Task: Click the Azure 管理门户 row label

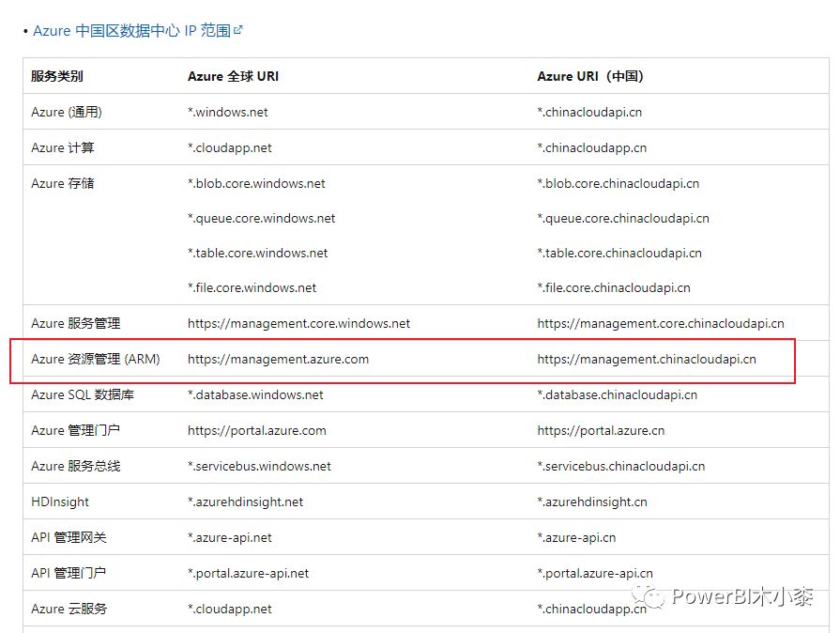Action: click(x=75, y=430)
